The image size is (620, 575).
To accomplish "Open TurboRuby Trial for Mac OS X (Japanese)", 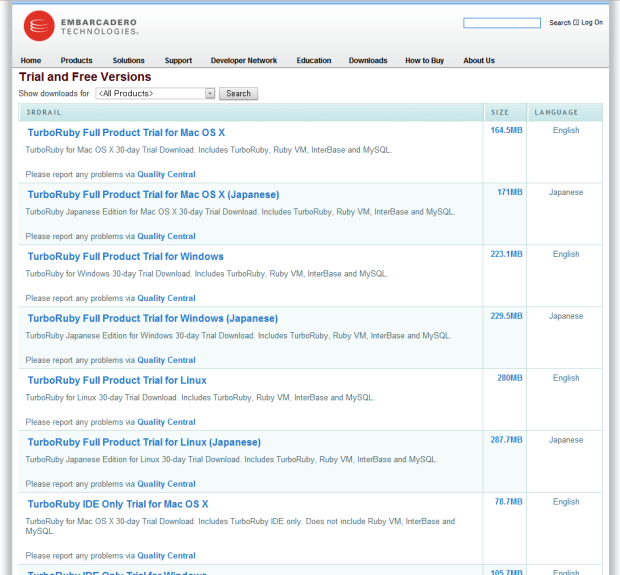I will (153, 195).
